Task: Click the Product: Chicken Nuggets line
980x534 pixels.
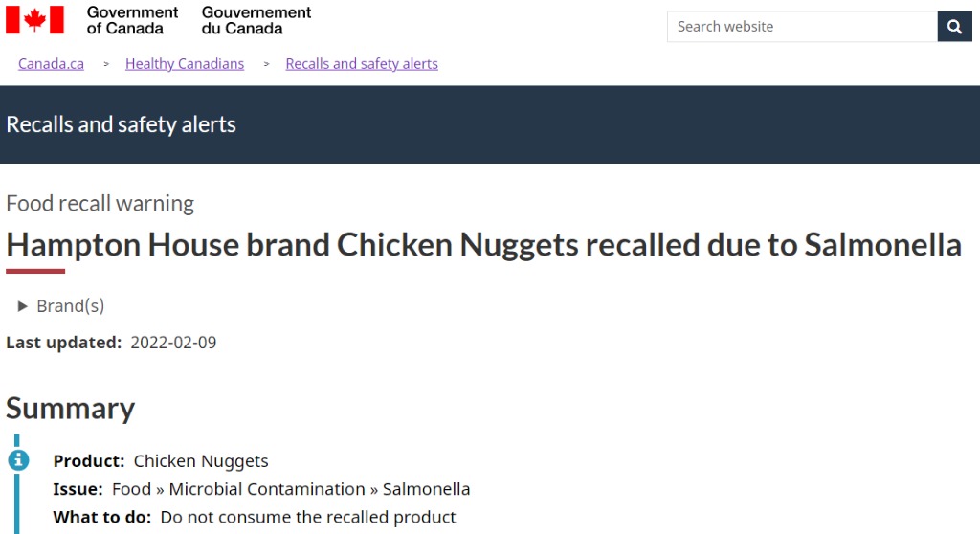Action: pyautogui.click(x=161, y=461)
